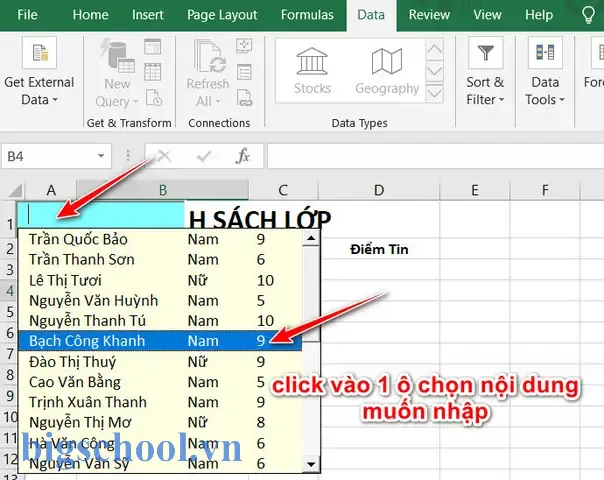Open Data Tools dropdown
The height and width of the screenshot is (480, 604).
tap(545, 72)
